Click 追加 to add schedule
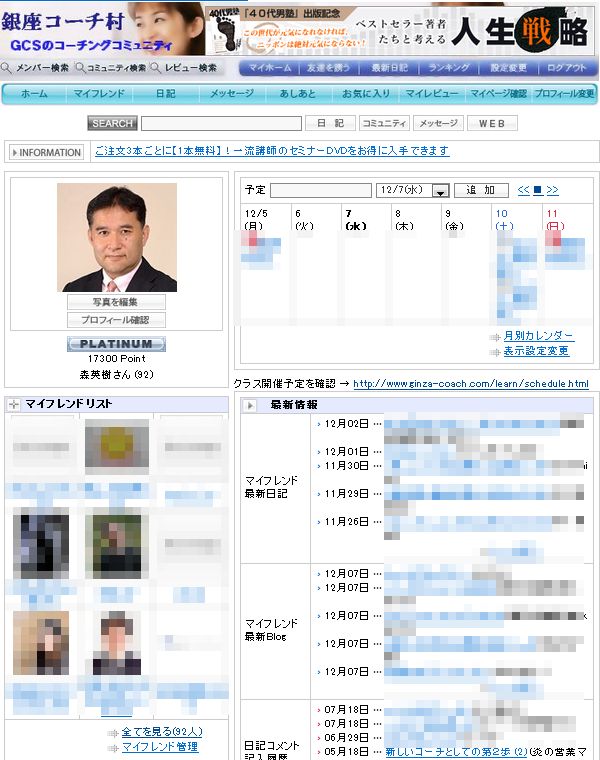Viewport: 600px width, 760px height. [481, 190]
